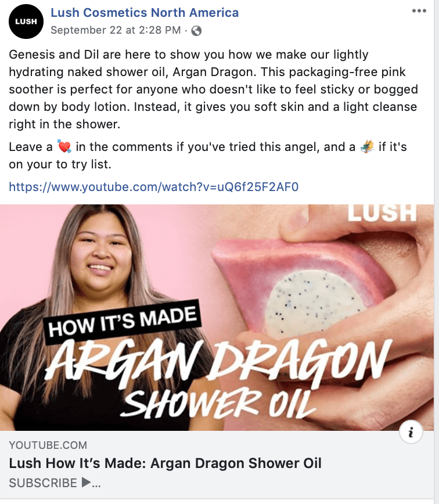Open the September 22 post timestamp
The width and height of the screenshot is (439, 504).
pyautogui.click(x=116, y=30)
